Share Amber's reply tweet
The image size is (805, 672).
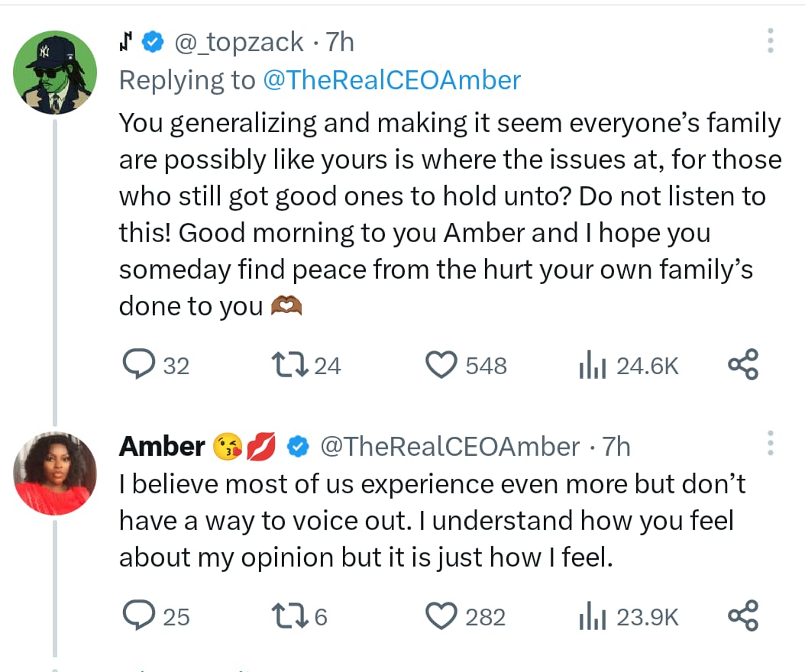click(x=742, y=615)
